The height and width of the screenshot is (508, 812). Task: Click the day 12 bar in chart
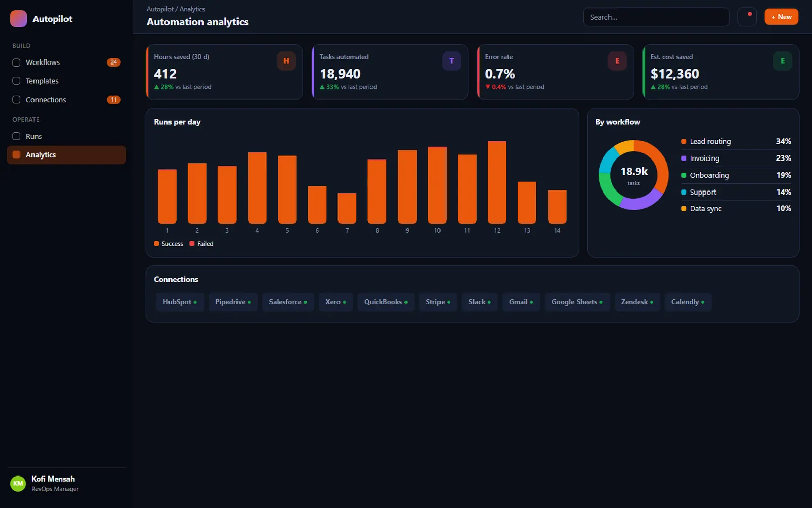497,182
